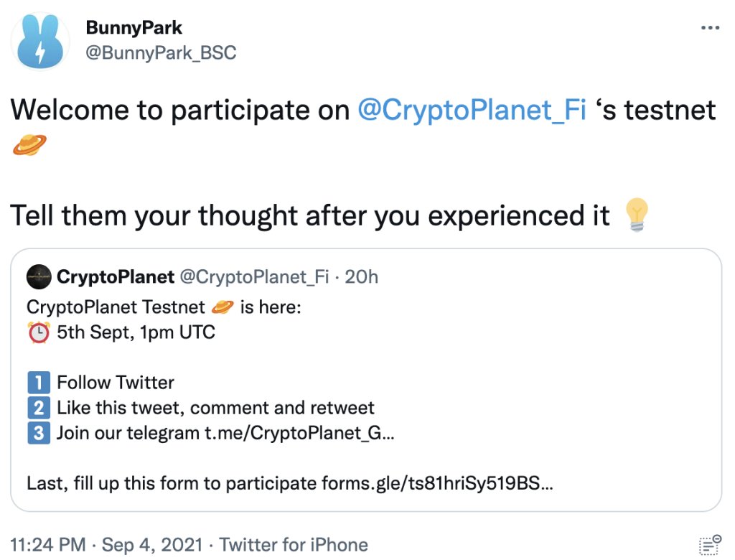This screenshot has width=735, height=560.
Task: Click the CryptoPlanet name in quoted tweet
Action: click(x=115, y=277)
